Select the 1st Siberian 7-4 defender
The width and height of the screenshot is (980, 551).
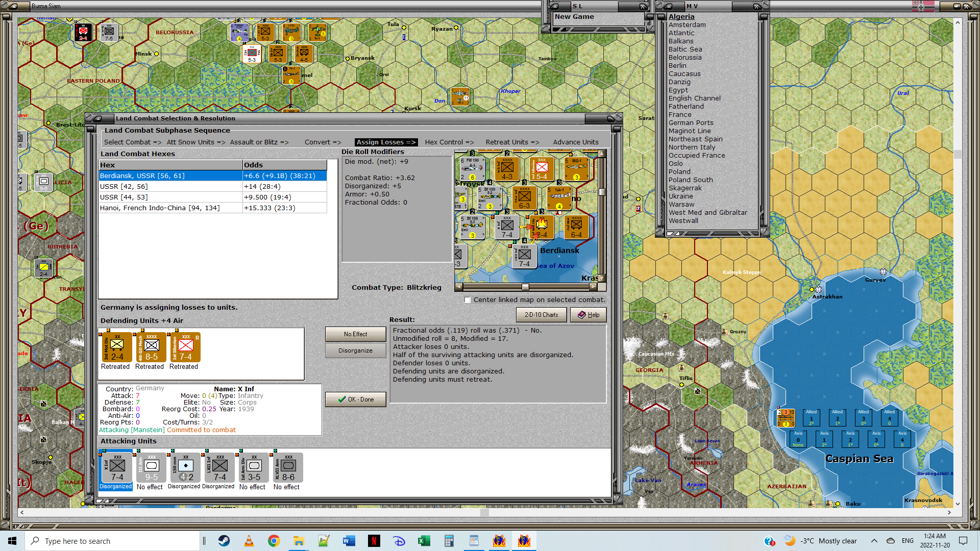185,347
